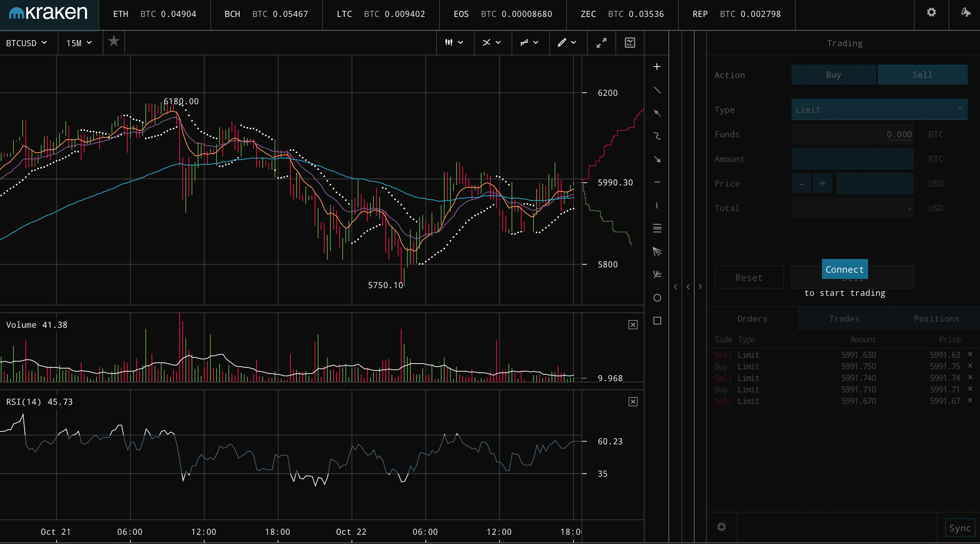Expand the Limit order type dropdown
The height and width of the screenshot is (544, 980).
879,110
